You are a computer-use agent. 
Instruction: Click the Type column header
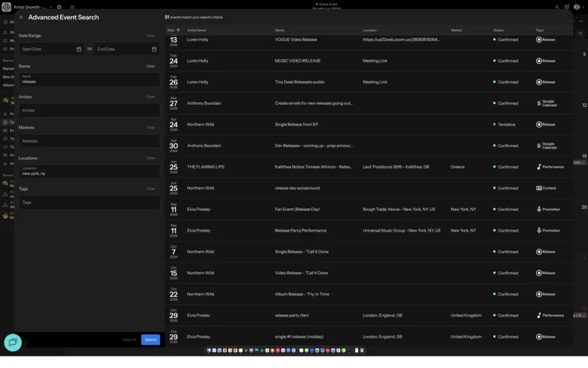[x=540, y=30]
